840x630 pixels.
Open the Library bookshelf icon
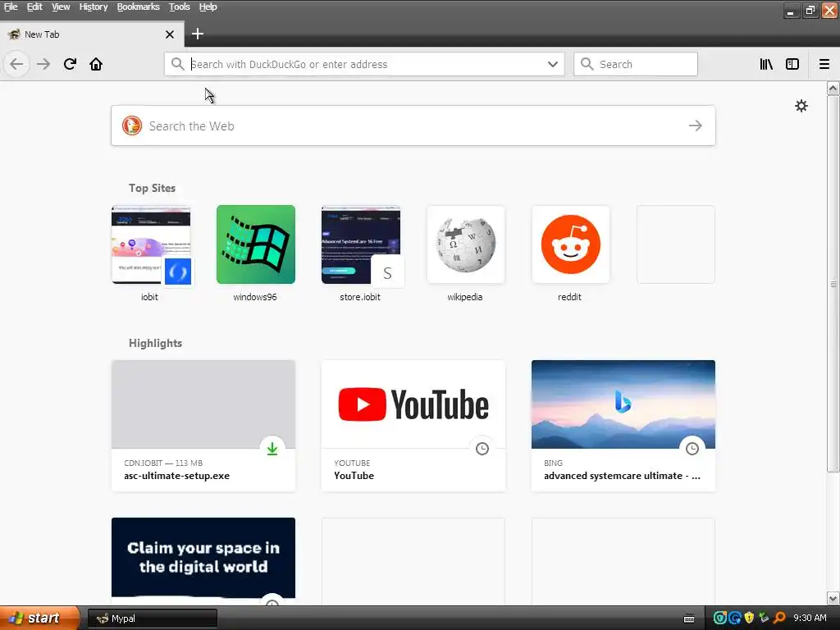pos(766,64)
